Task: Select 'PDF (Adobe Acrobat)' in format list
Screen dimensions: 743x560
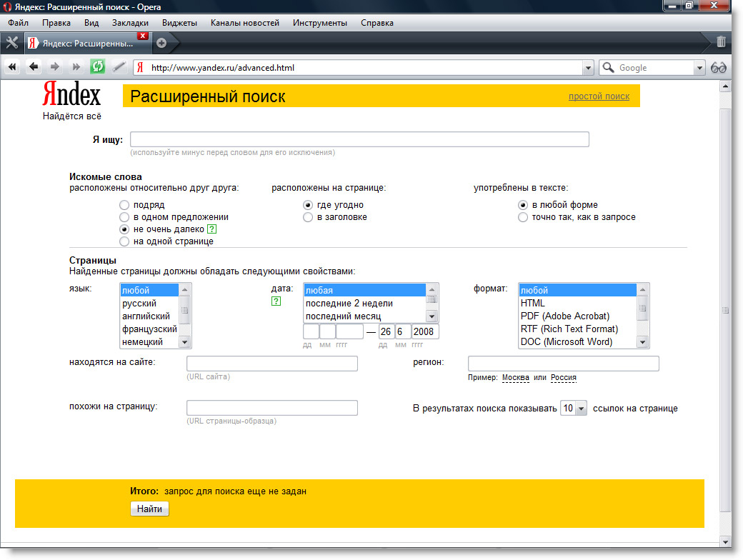Action: pos(578,316)
